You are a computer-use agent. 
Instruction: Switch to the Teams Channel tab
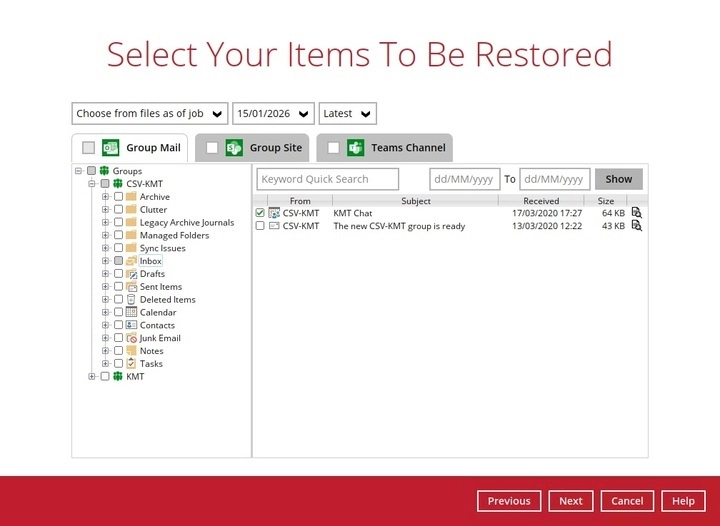(407, 148)
